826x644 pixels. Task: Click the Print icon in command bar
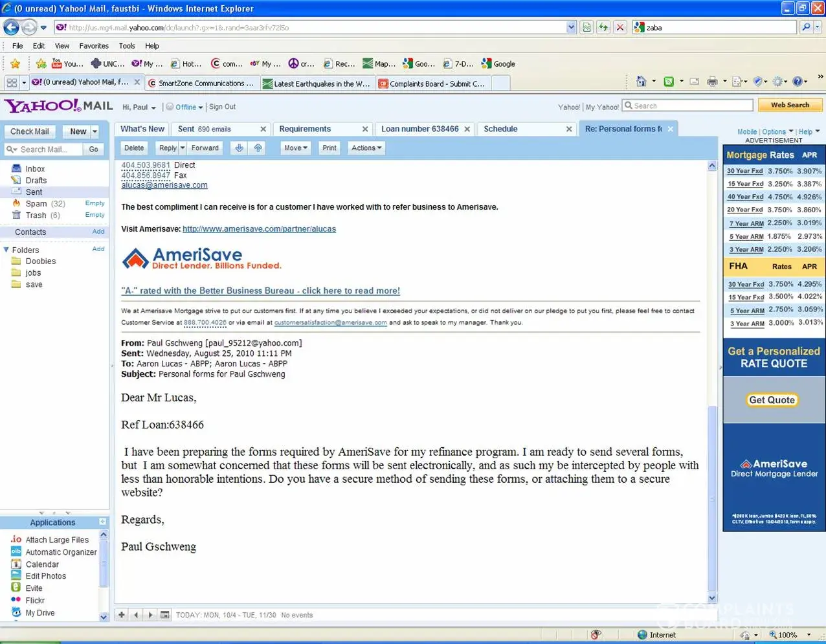point(712,82)
